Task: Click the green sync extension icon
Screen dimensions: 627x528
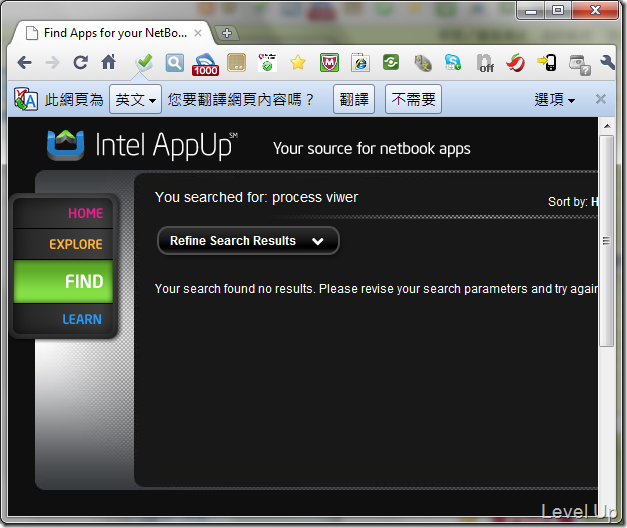Action: coord(391,62)
